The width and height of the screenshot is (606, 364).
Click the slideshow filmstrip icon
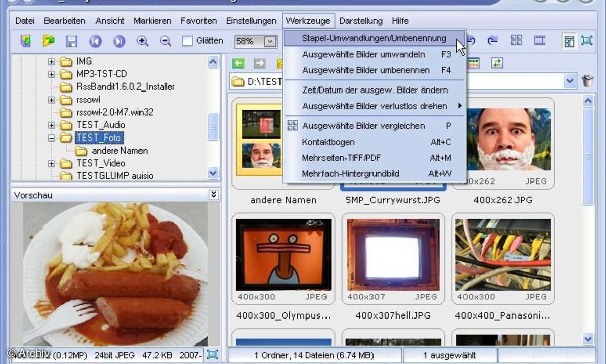[539, 40]
